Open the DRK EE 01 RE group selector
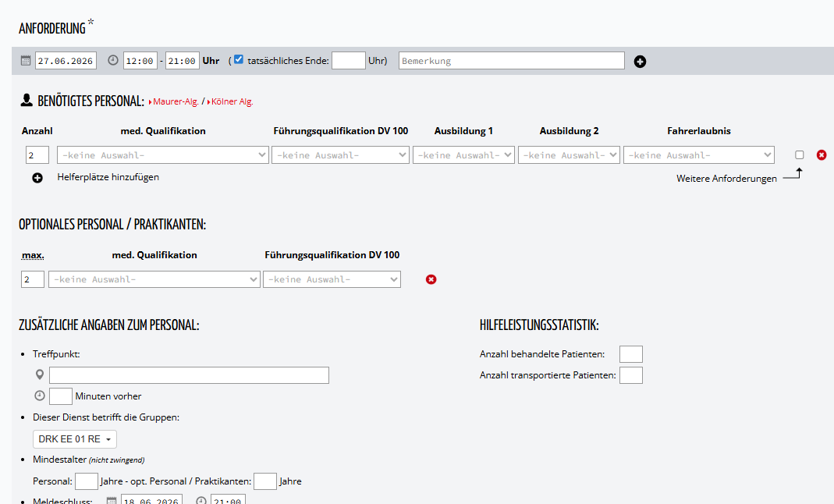The height and width of the screenshot is (504, 834). [75, 439]
